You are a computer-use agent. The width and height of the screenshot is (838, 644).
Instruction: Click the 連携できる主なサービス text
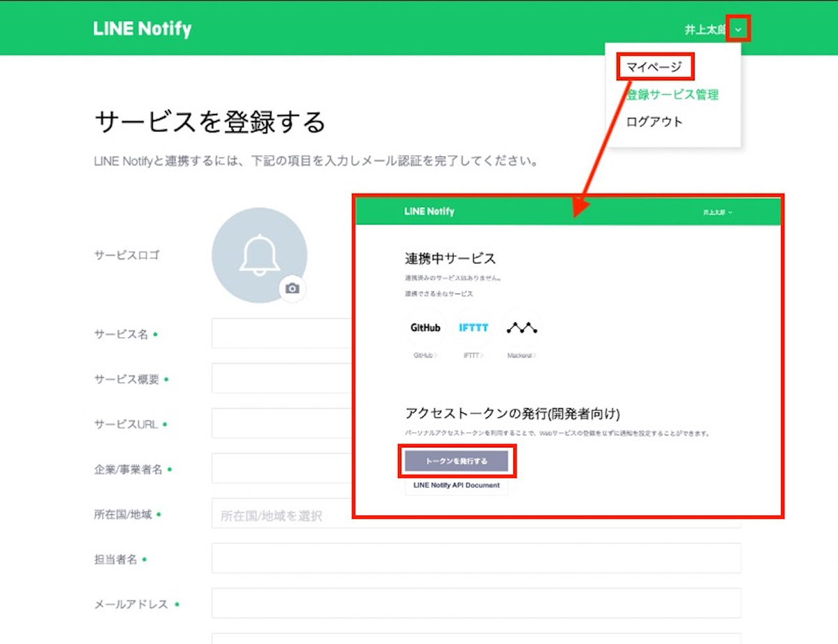tap(439, 294)
